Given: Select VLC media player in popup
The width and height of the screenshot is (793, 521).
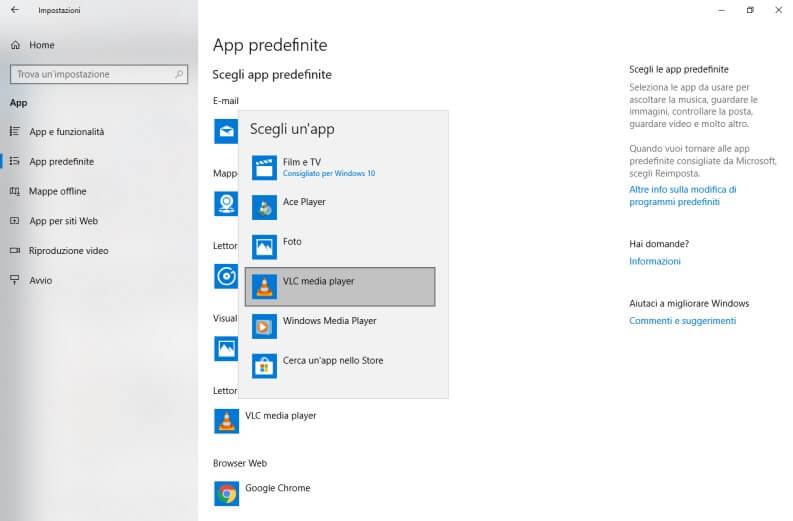Looking at the screenshot, I should point(340,287).
